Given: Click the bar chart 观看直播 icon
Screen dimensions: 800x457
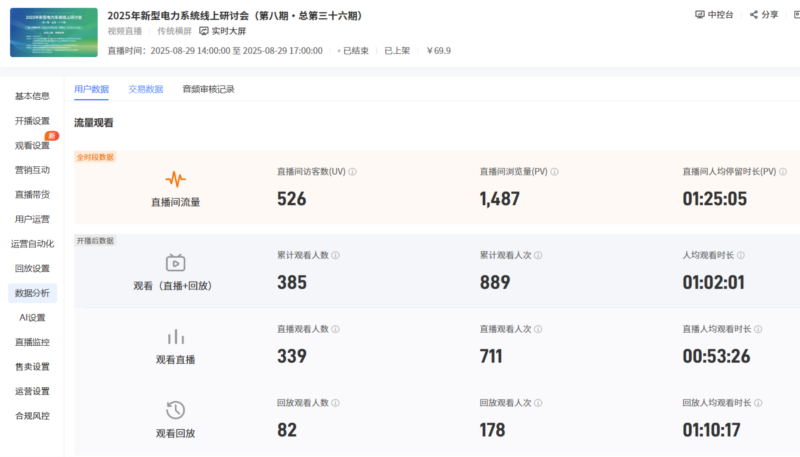Looking at the screenshot, I should (176, 337).
